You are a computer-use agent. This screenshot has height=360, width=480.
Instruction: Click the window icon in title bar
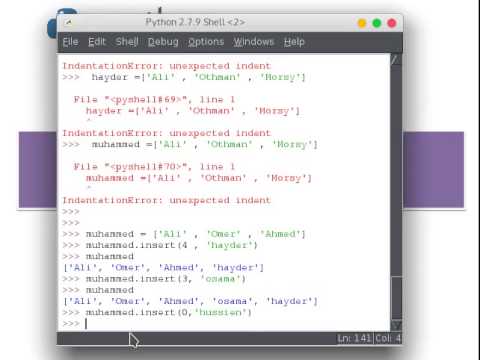pyautogui.click(x=69, y=23)
